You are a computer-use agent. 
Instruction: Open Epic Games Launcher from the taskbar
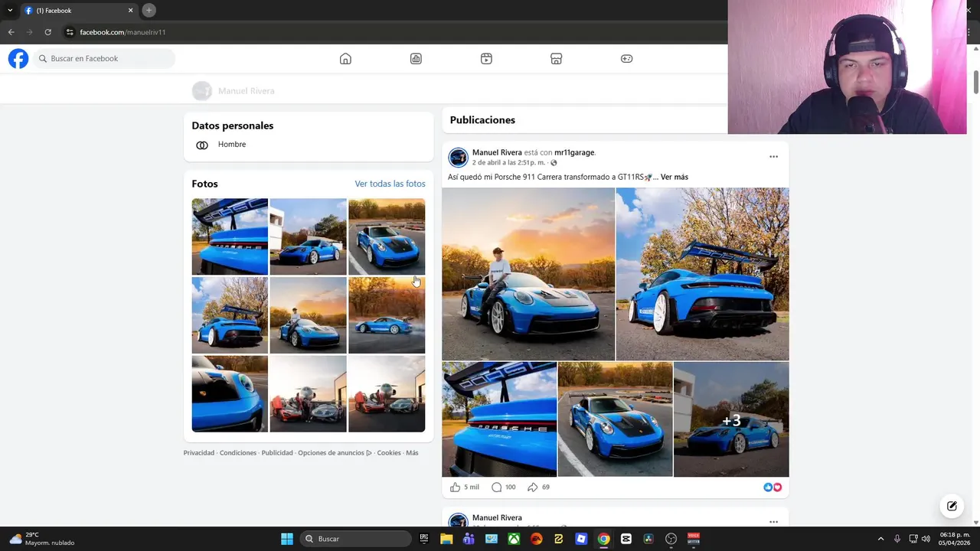[424, 539]
